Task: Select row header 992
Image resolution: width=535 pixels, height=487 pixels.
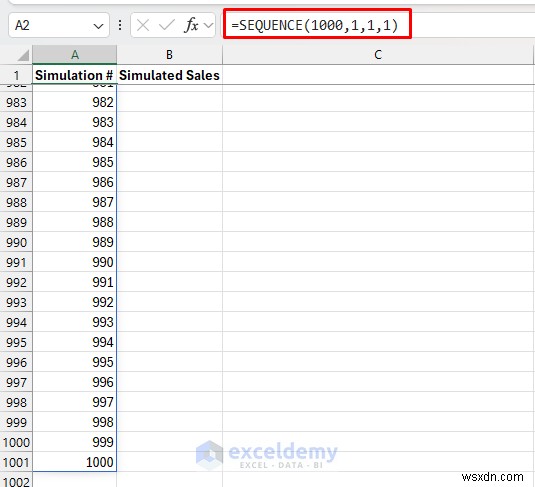Action: coord(16,282)
